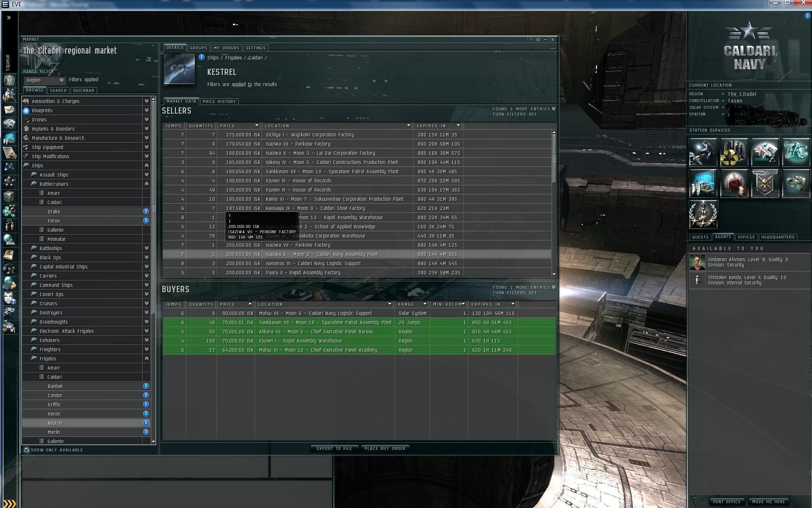Open People & Places sidebar icon
812x508 pixels.
(x=9, y=95)
